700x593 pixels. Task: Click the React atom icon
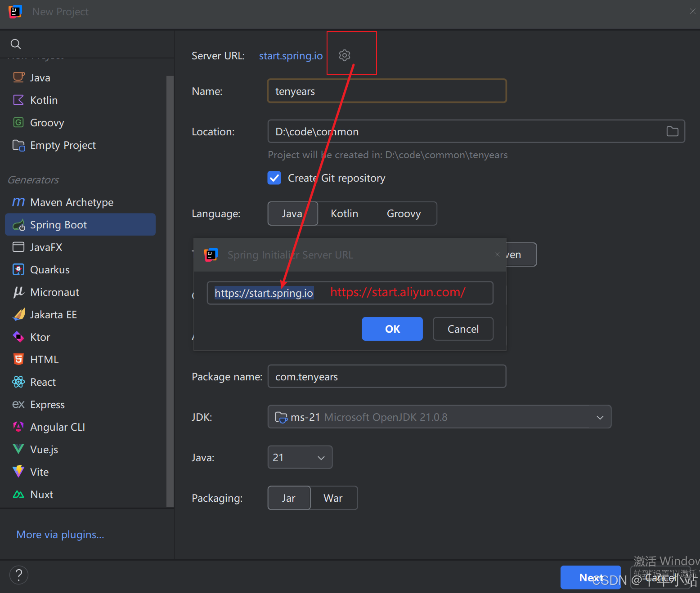point(18,382)
